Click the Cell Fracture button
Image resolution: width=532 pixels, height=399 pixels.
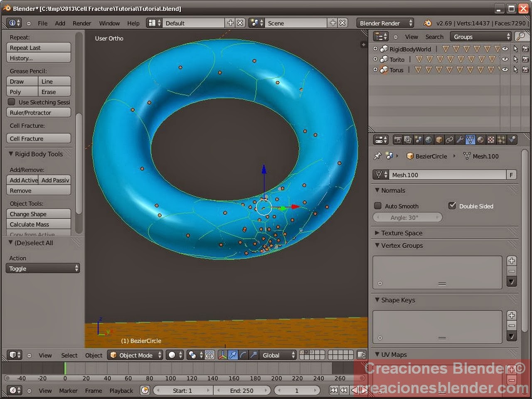[38, 138]
